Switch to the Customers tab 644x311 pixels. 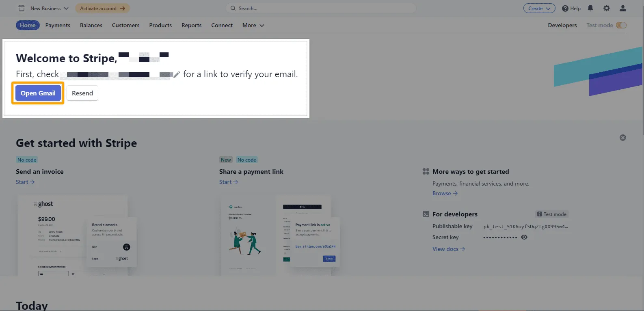pos(125,25)
